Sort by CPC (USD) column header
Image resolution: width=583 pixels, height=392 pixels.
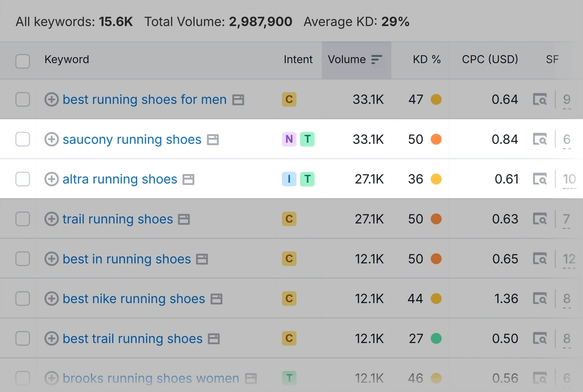[490, 60]
